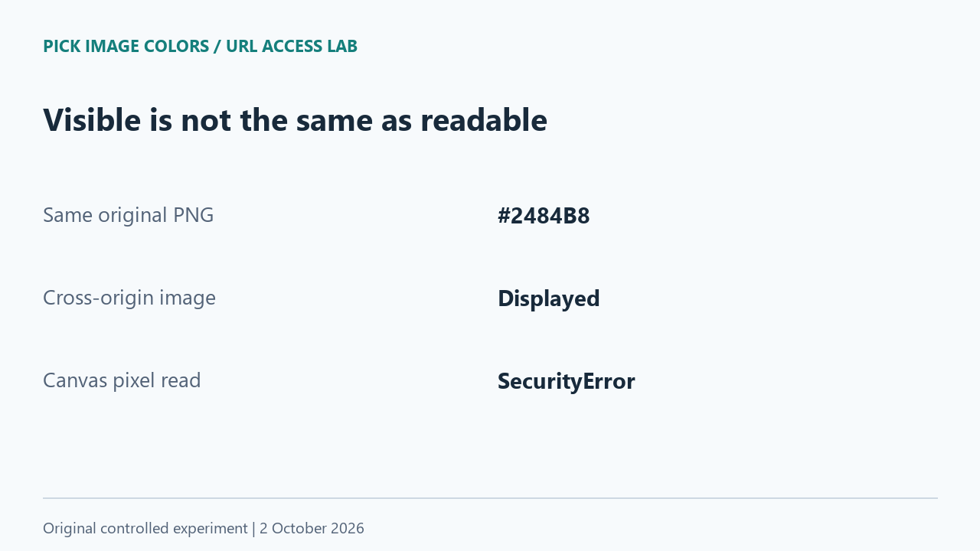Select the date 2 October 2026

pos(312,528)
